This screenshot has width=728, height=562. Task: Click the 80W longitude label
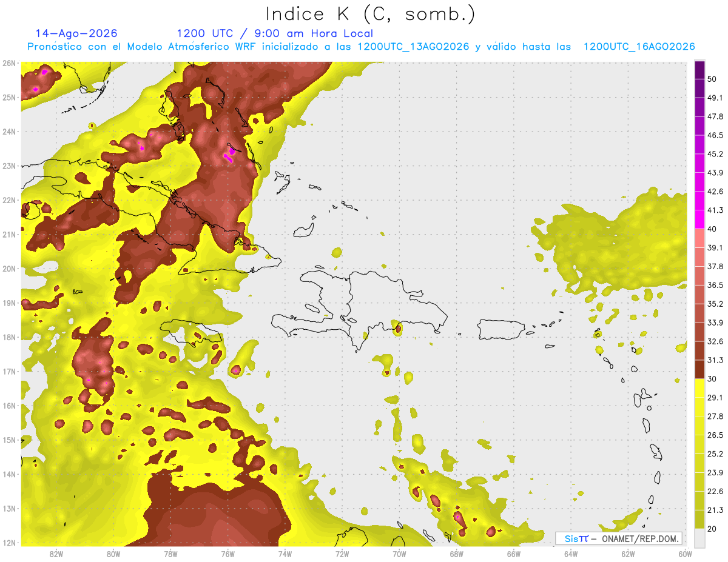click(x=113, y=553)
